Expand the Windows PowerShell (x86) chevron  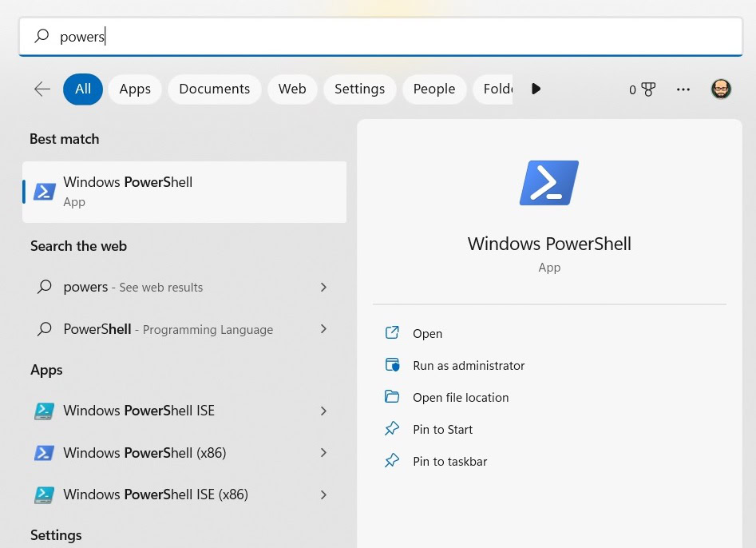point(323,453)
